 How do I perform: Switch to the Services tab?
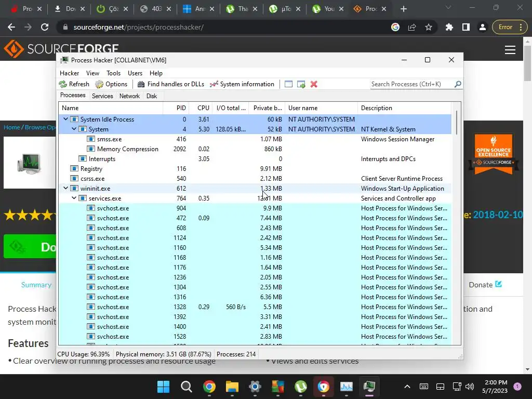coord(102,96)
